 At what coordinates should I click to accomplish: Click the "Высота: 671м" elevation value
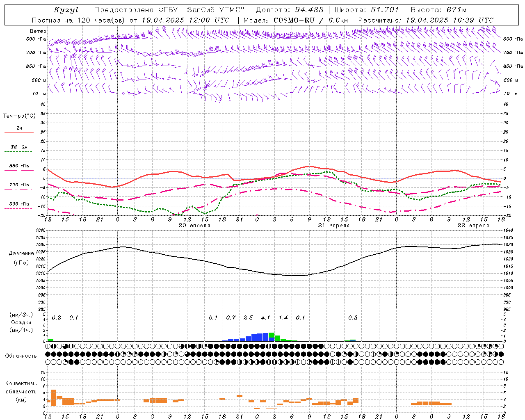coord(438,10)
